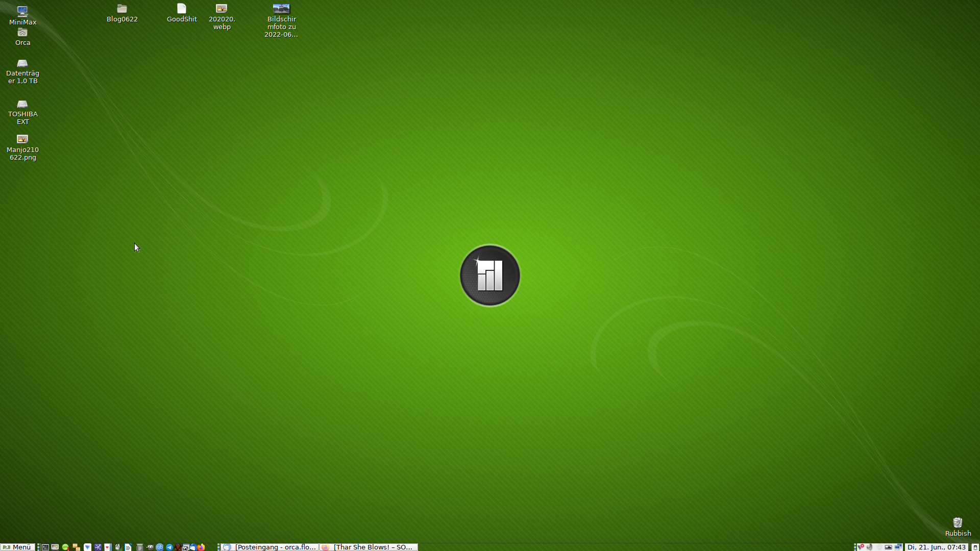Viewport: 980px width, 551px height.
Task: Select the Bildschirmfoto zu 2022-06 screenshot file
Action: click(x=281, y=20)
